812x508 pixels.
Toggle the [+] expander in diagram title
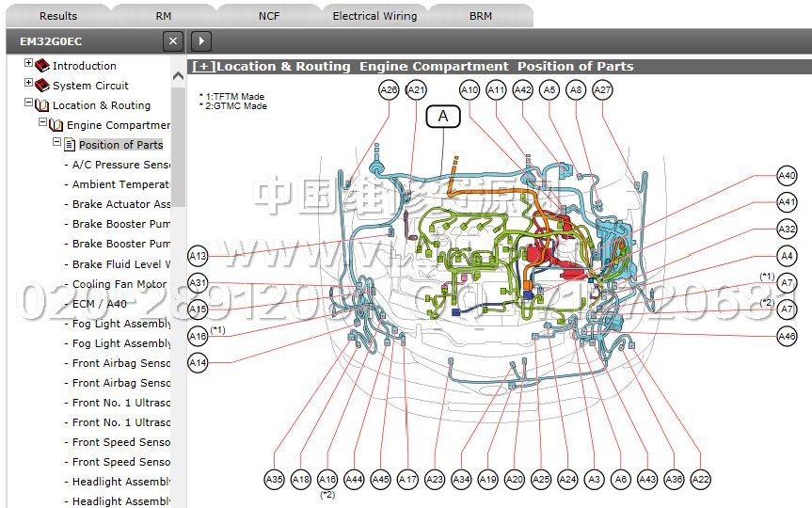click(x=202, y=67)
